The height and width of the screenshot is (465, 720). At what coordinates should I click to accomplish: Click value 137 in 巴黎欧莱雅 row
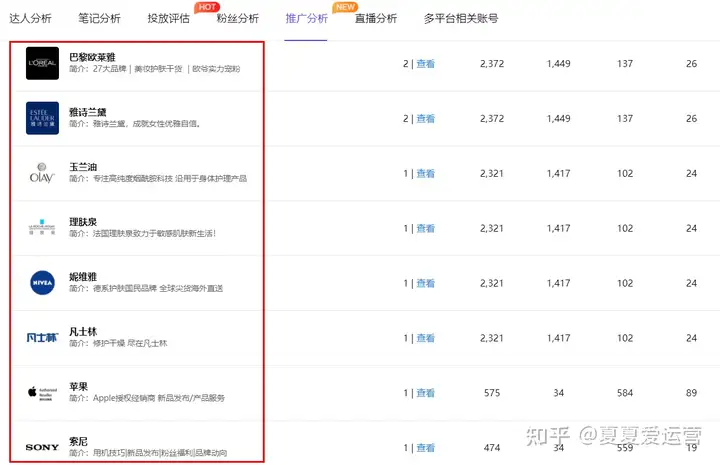(x=625, y=64)
